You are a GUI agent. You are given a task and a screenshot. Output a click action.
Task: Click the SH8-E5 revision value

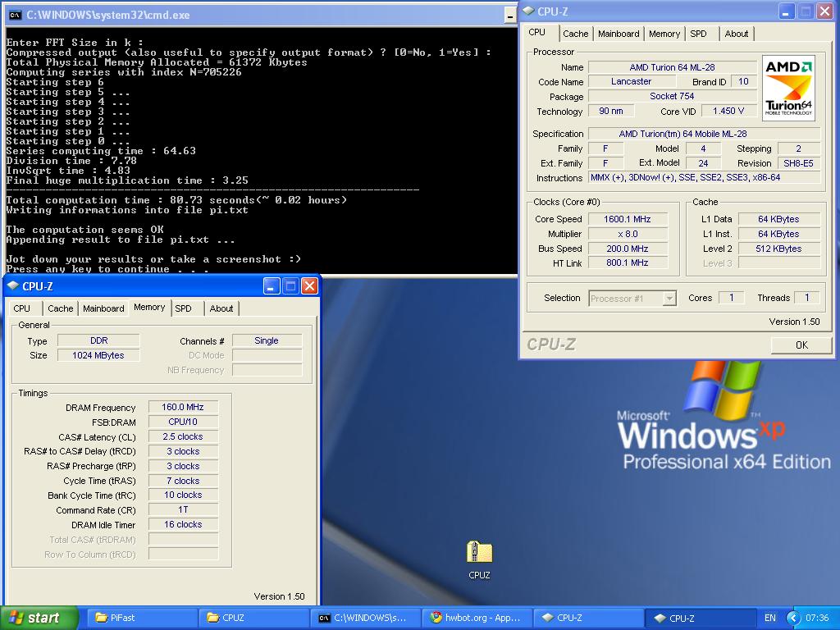click(798, 163)
